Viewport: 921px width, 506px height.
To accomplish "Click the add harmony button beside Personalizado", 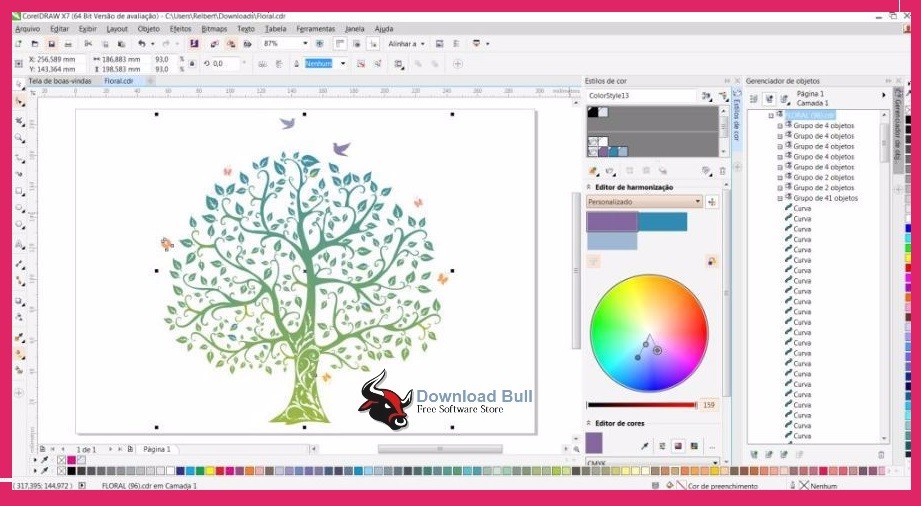I will 712,202.
